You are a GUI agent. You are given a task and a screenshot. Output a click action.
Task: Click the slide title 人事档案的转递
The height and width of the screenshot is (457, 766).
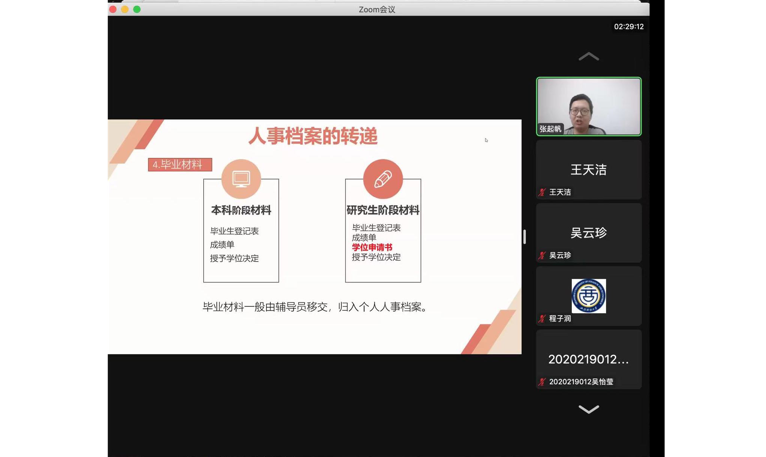coord(313,136)
